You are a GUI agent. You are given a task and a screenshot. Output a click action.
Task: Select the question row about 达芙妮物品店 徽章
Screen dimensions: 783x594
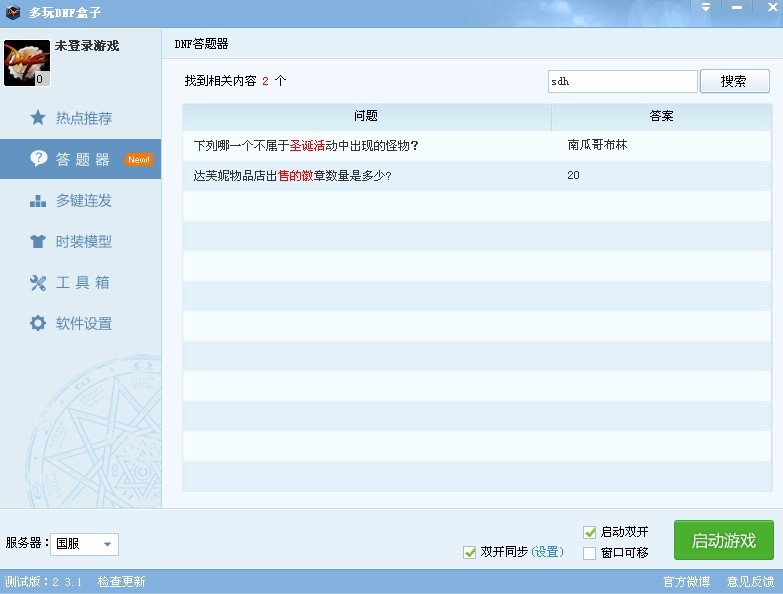pos(477,176)
